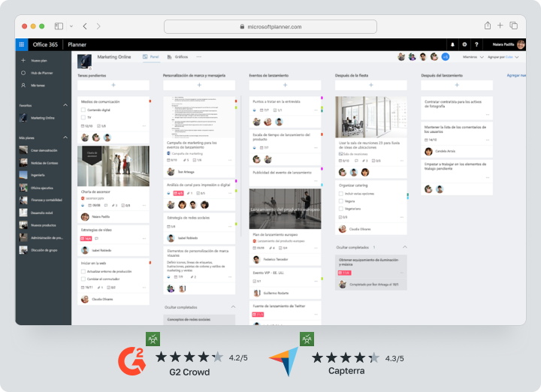Open Estrategias de vídeo card

click(96, 230)
